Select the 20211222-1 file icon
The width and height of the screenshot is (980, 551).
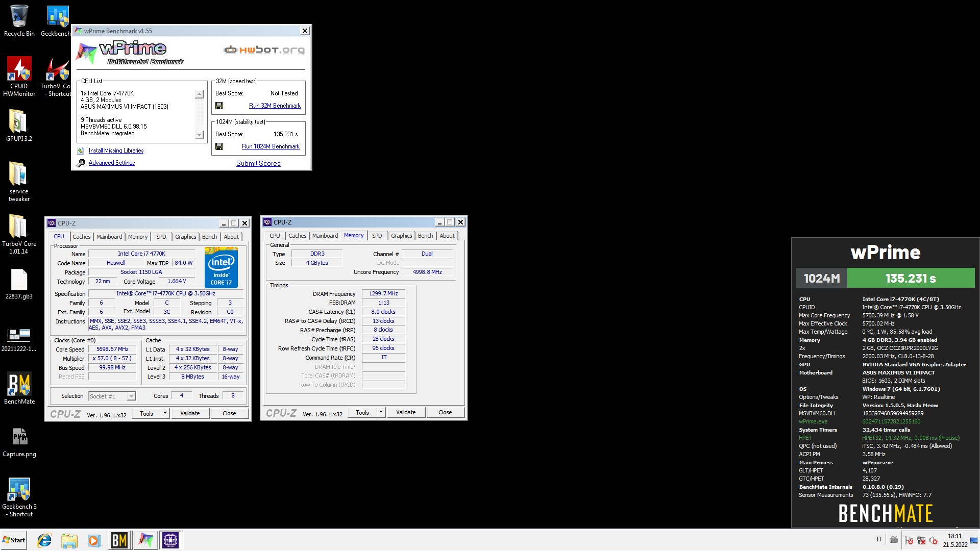click(x=19, y=339)
